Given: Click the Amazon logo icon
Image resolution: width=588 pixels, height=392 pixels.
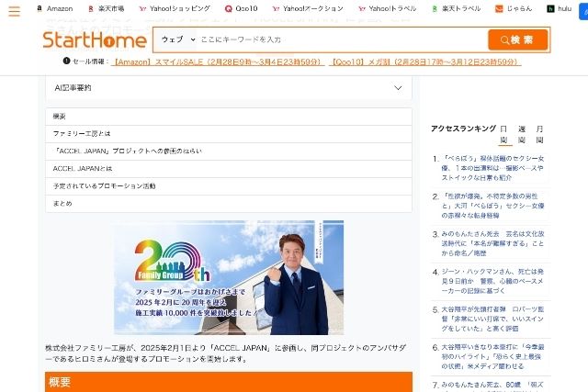Looking at the screenshot, I should (40, 8).
